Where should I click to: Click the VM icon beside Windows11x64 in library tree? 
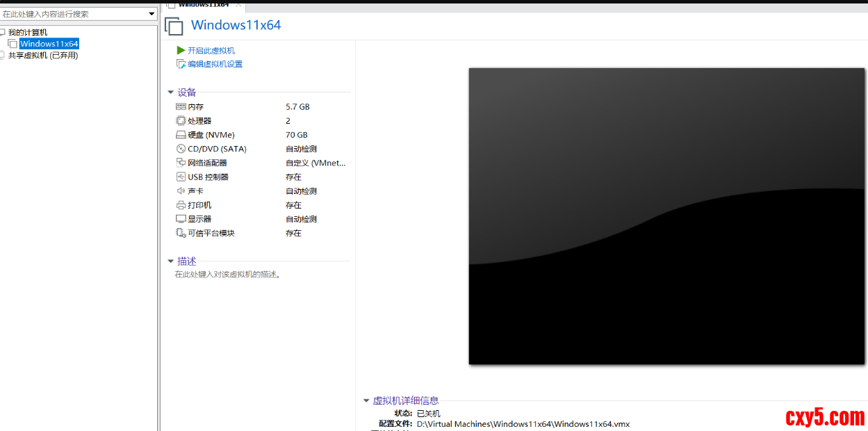tap(13, 44)
